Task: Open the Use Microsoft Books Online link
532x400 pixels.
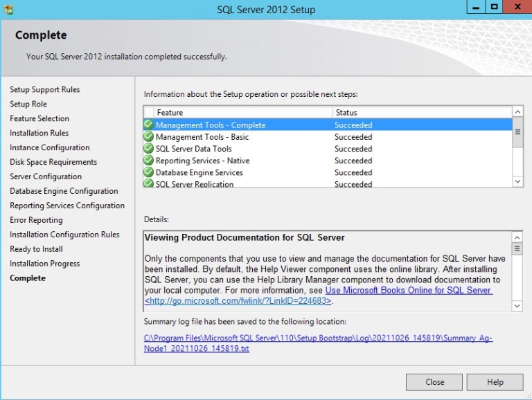Action: [409, 291]
